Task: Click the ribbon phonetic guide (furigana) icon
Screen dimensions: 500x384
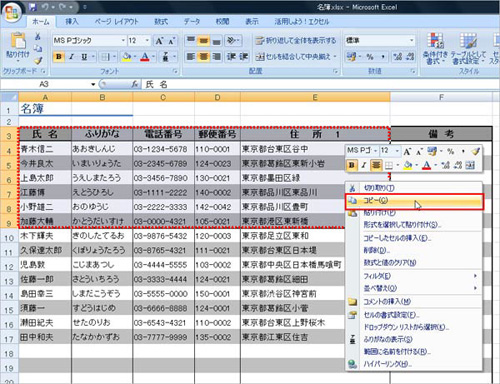Action: (x=165, y=57)
